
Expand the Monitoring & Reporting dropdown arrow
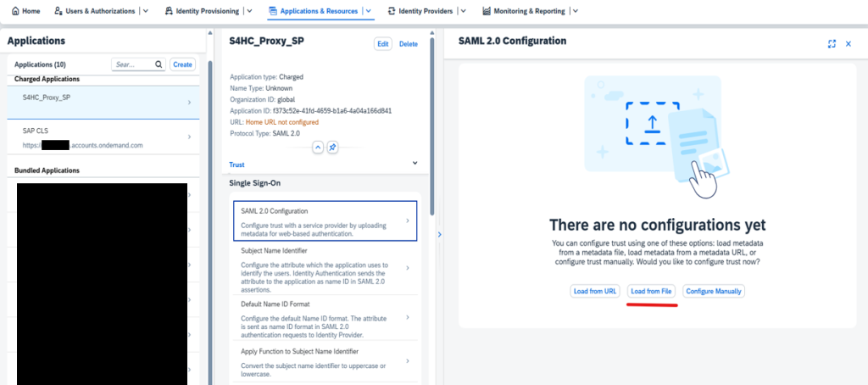point(575,11)
